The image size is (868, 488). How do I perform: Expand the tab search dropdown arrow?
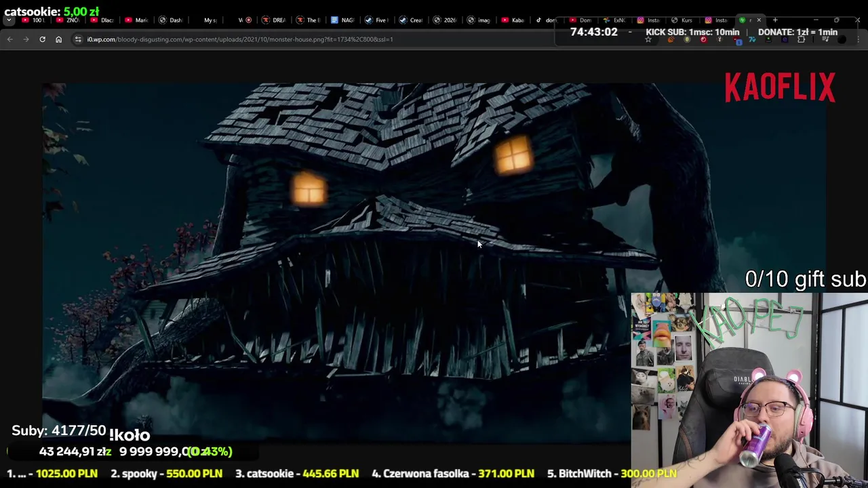point(9,20)
